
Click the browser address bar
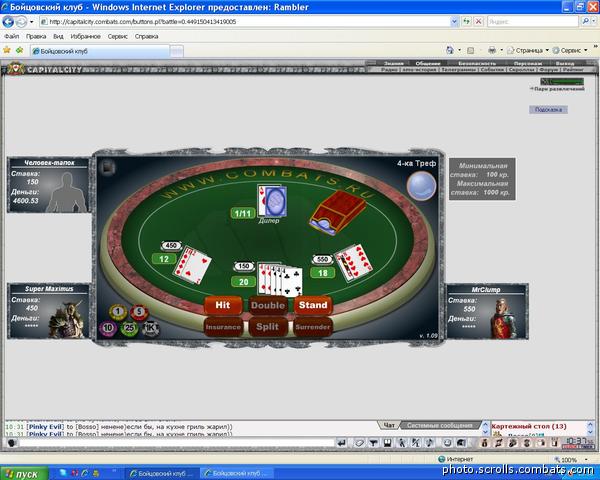pos(245,22)
